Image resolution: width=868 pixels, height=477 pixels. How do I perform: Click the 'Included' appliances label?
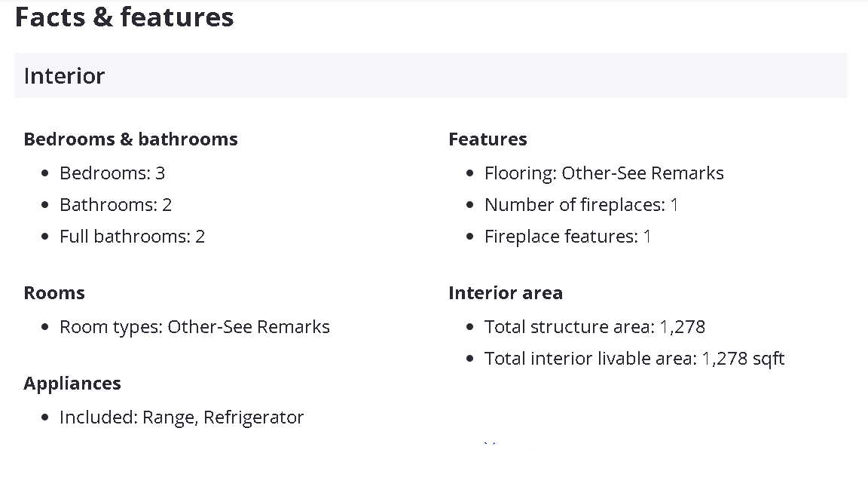(x=98, y=417)
